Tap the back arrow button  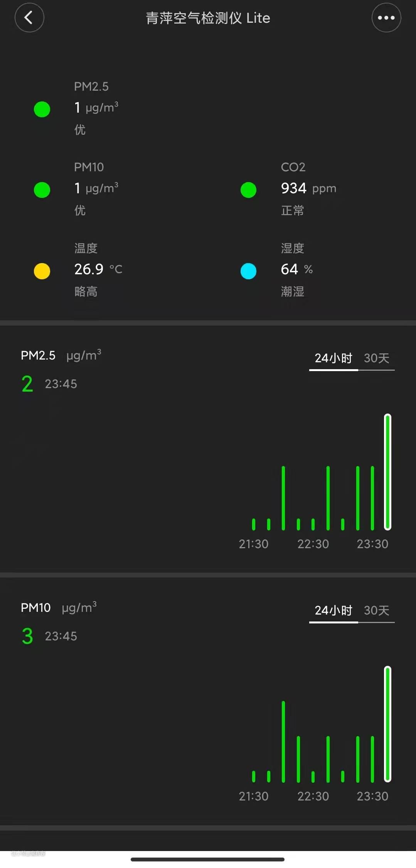[29, 18]
